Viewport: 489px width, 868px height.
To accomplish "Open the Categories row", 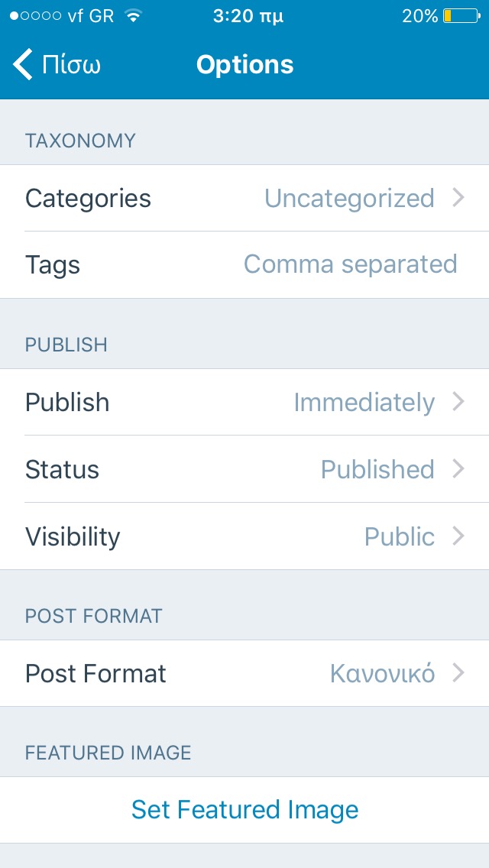I will pyautogui.click(x=244, y=198).
